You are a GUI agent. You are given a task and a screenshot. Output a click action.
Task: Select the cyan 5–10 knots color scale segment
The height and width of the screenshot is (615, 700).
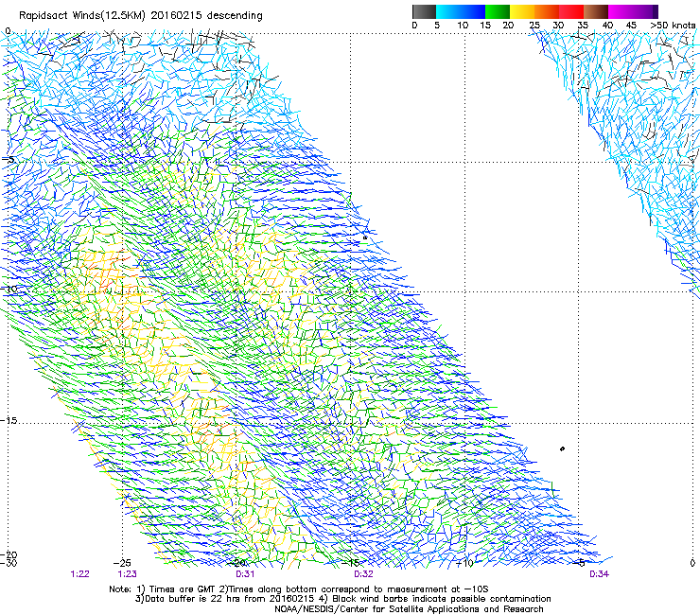pos(448,11)
